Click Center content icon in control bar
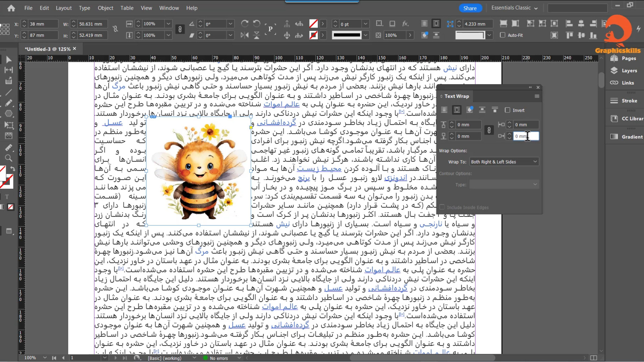The image size is (644, 362). coord(554,24)
